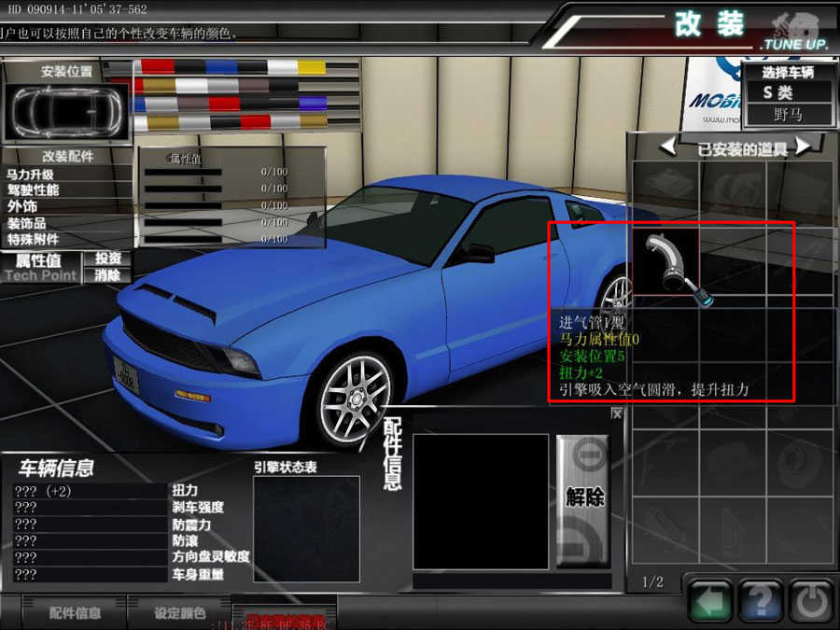Click the top-view car position diagram

coord(65,112)
